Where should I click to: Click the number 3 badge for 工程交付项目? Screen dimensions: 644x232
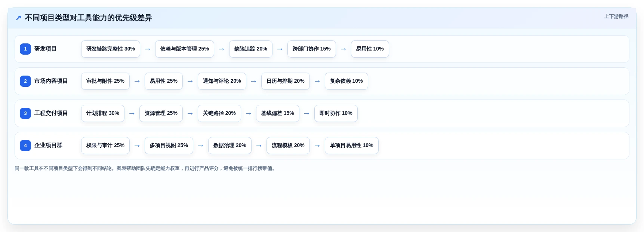point(25,113)
